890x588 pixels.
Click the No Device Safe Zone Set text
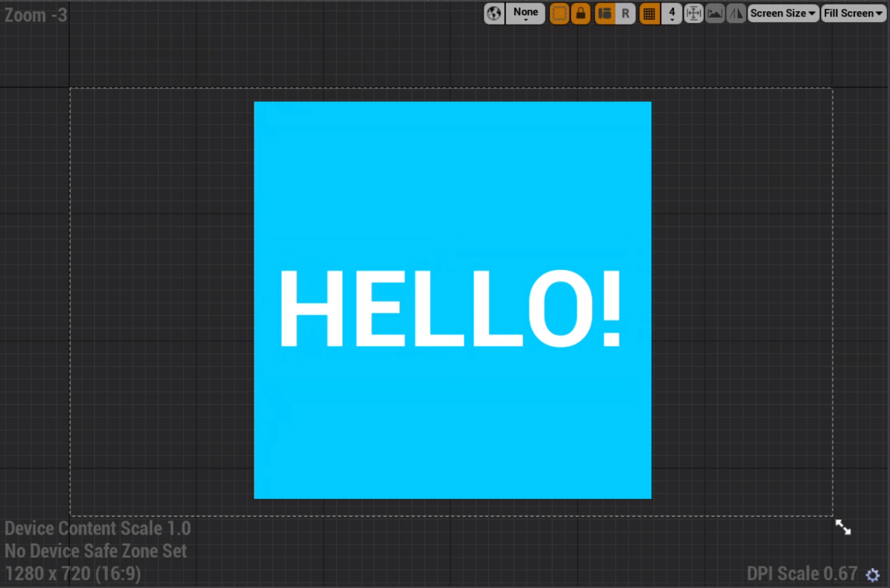click(96, 551)
